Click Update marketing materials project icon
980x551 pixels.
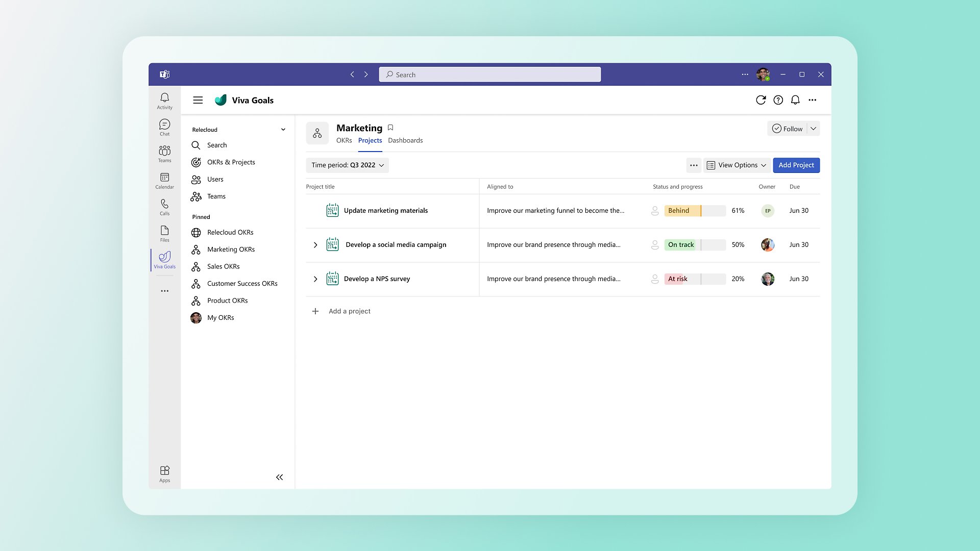tap(332, 210)
